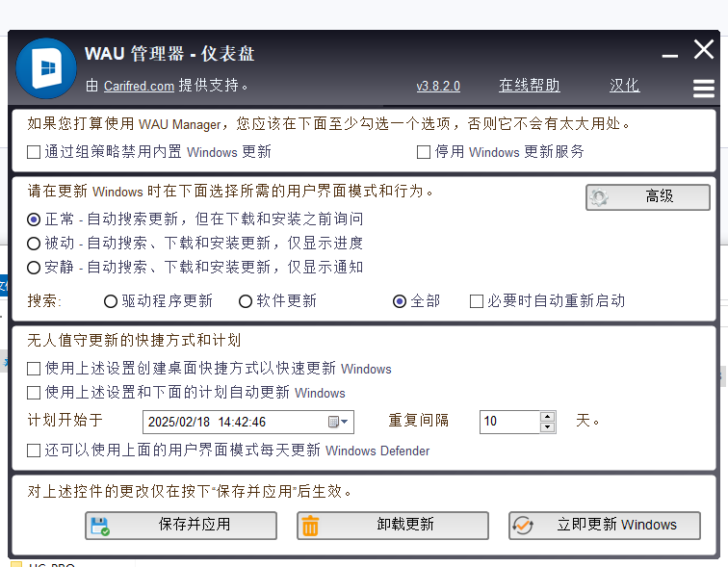
Task: Click 卸载更新 button
Action: (x=393, y=526)
